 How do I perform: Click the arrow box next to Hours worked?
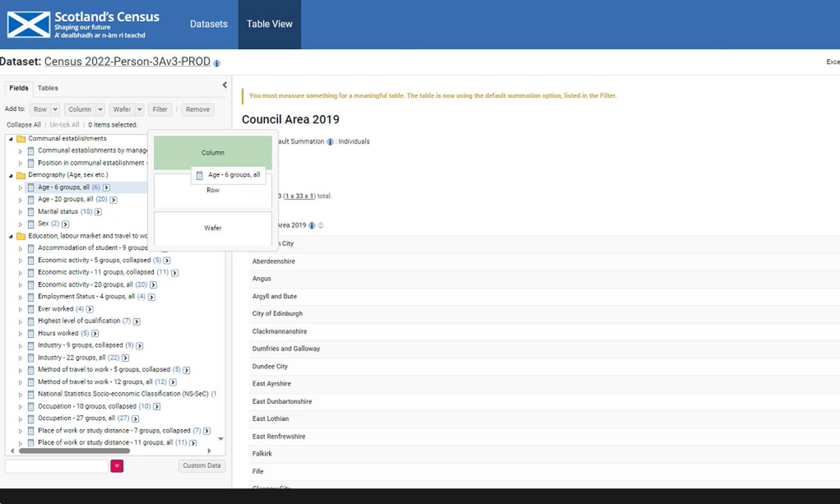coord(95,334)
